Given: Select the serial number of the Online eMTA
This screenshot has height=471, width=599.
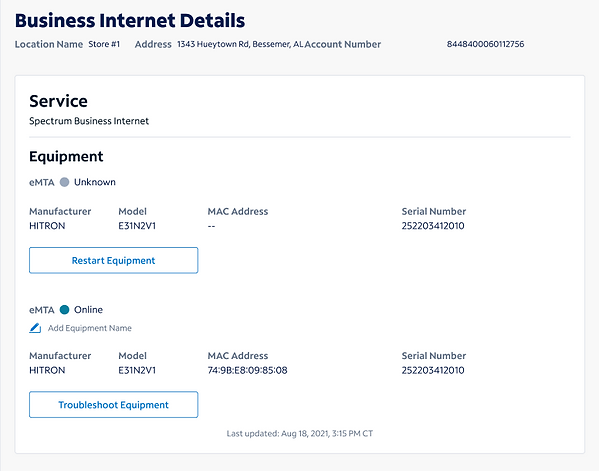Looking at the screenshot, I should [x=433, y=370].
